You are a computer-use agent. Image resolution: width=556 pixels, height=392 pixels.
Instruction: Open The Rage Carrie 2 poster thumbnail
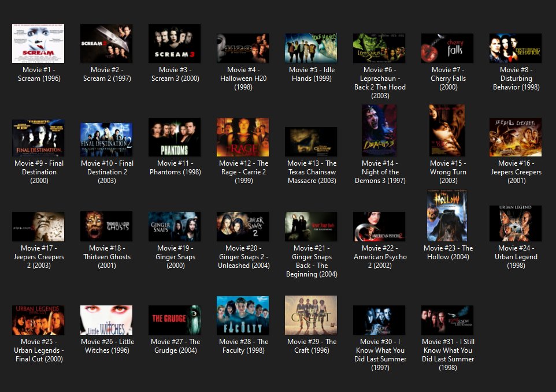[x=243, y=137]
